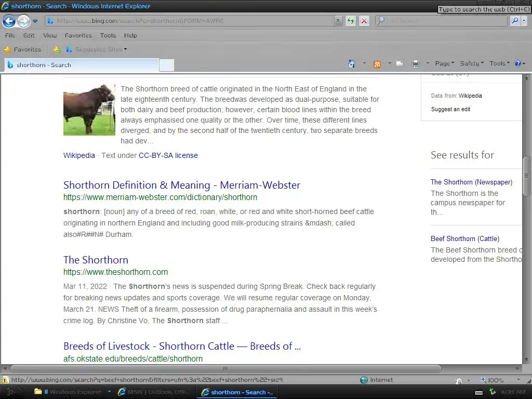Screen dimensions: 532x399
Task: Open 'The Shorthorn (Newspaper)' sidebar link
Action: [471, 182]
